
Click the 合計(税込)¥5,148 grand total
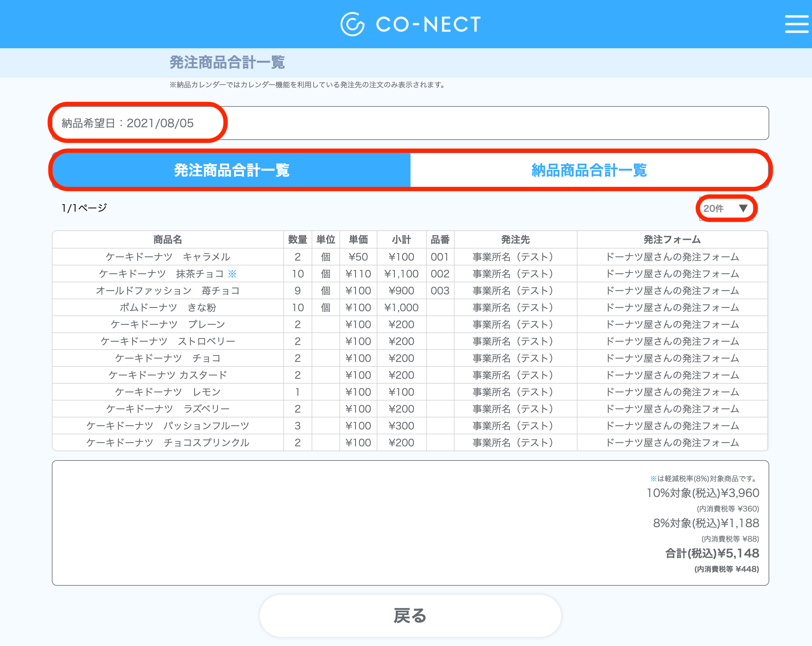coord(712,553)
